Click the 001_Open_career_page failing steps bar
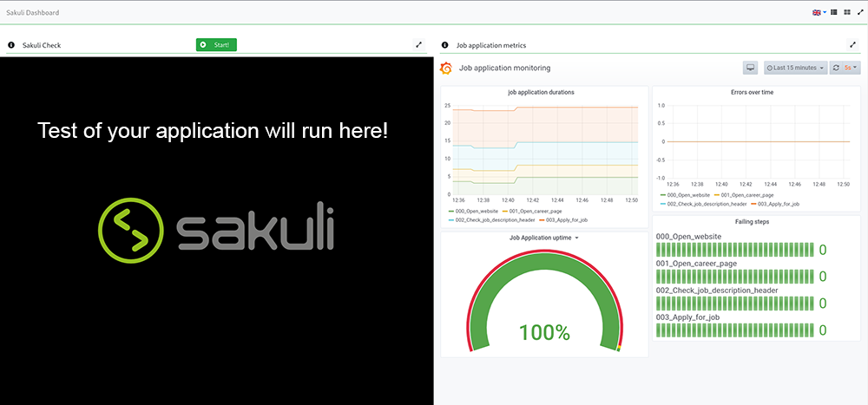Screen dimensions: 868x405 pyautogui.click(x=734, y=276)
